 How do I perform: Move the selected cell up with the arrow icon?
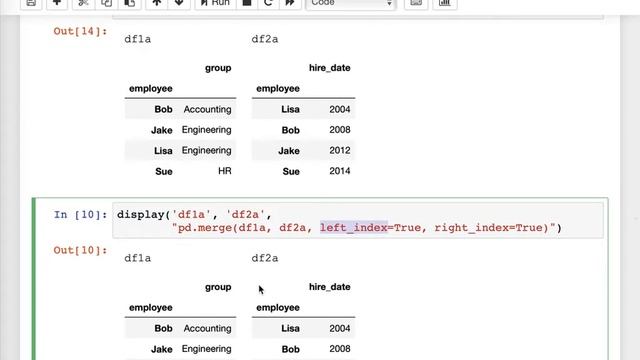pos(157,3)
